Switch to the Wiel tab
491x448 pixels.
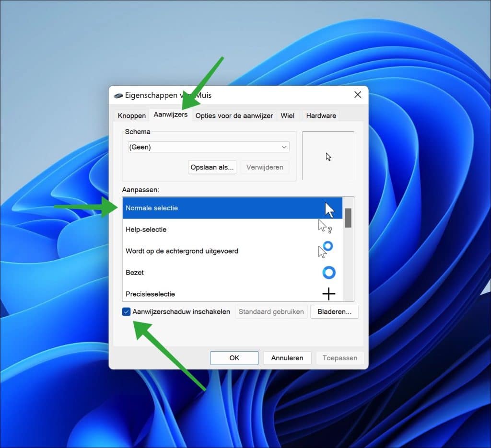(288, 115)
